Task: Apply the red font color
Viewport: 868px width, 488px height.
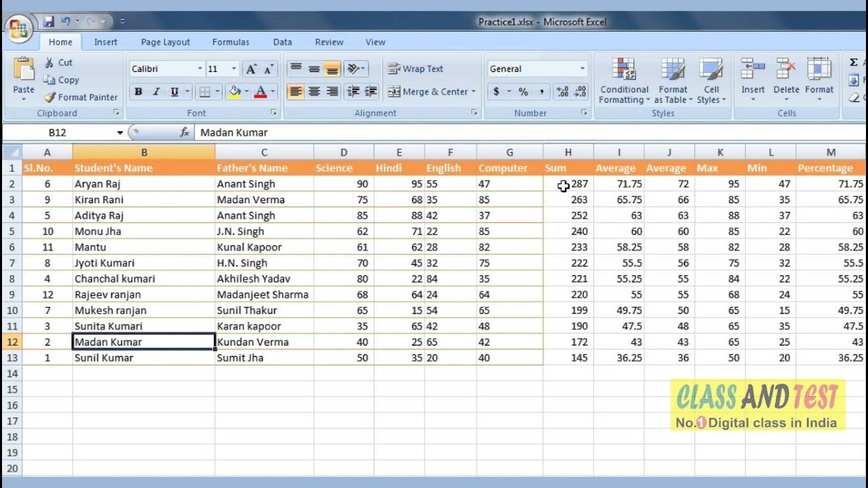Action: point(260,91)
